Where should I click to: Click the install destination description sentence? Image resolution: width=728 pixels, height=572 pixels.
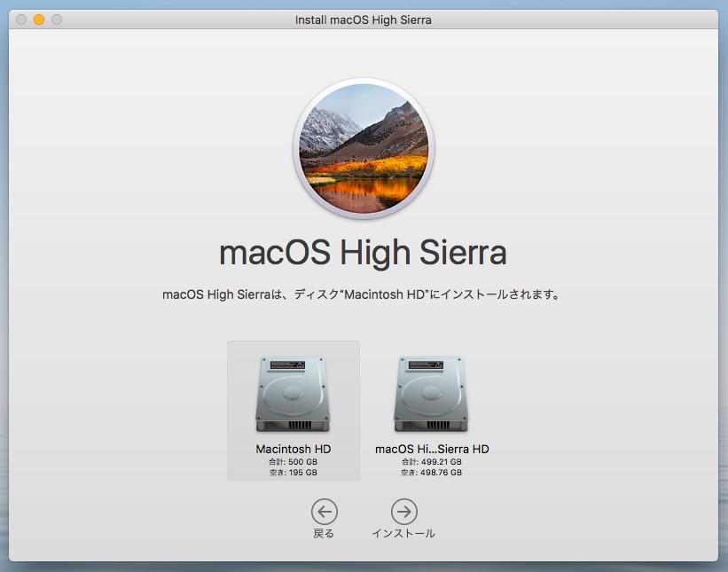362,294
